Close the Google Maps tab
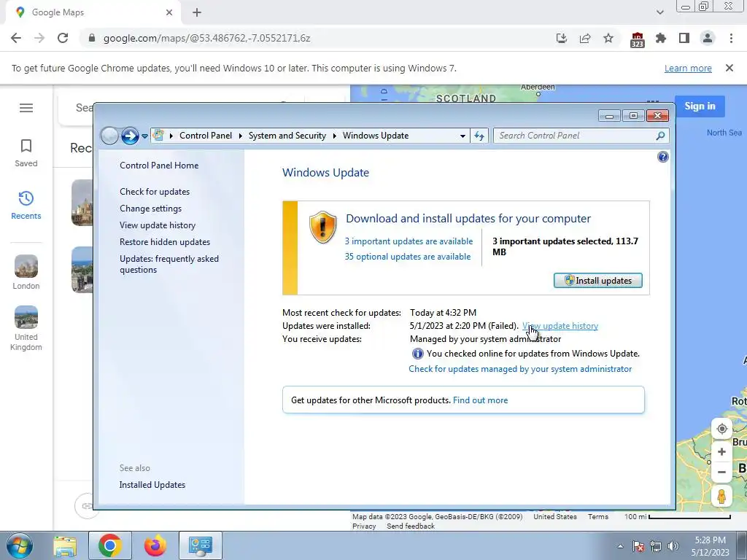 169,12
